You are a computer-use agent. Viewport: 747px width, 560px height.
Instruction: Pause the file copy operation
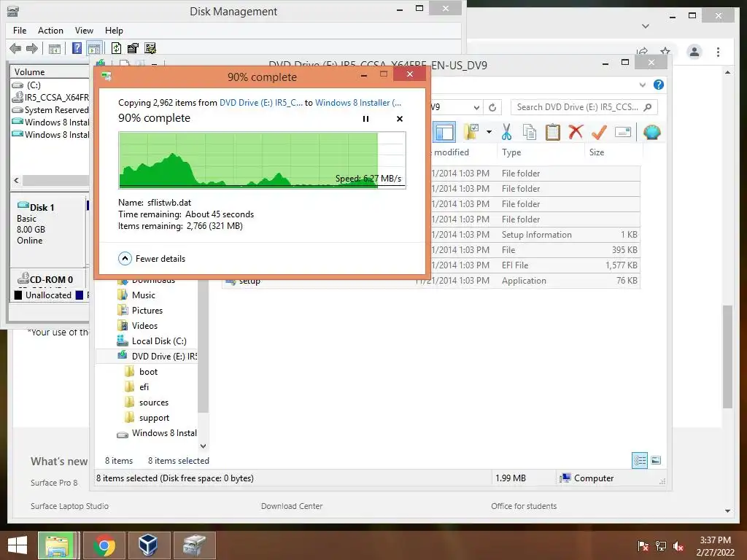pos(366,119)
